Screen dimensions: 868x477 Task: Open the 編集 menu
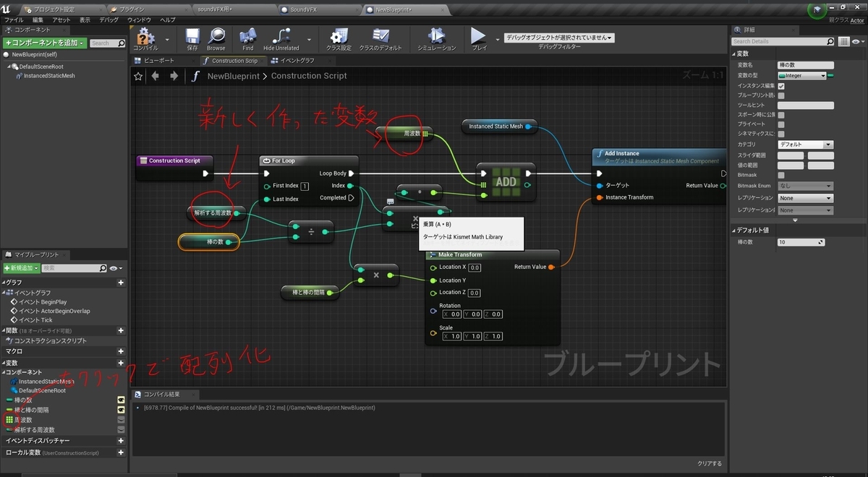38,20
